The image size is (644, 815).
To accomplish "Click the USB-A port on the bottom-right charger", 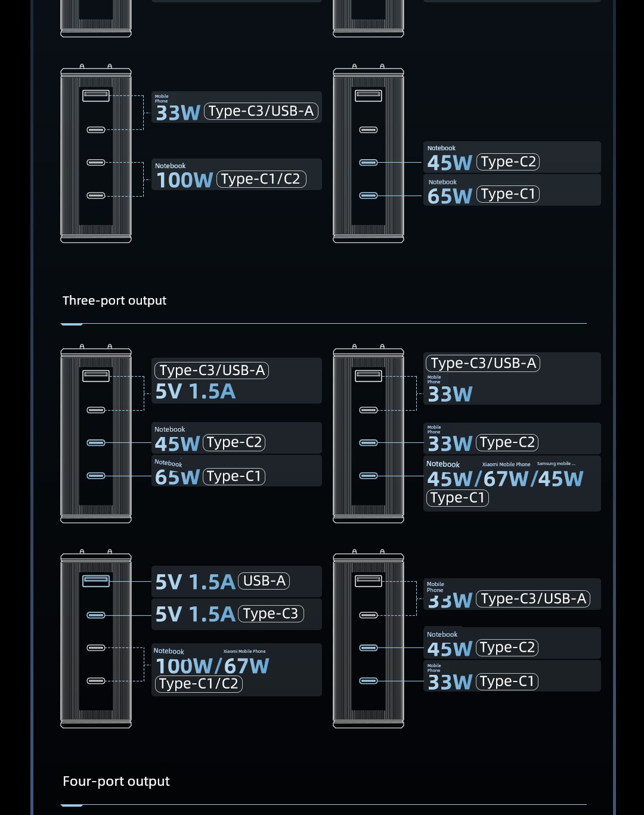I will point(369,581).
